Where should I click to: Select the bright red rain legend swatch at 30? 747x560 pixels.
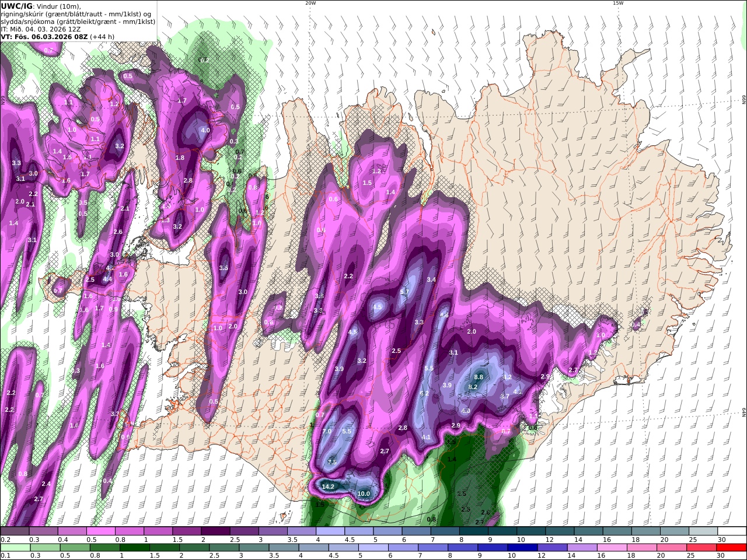731,548
